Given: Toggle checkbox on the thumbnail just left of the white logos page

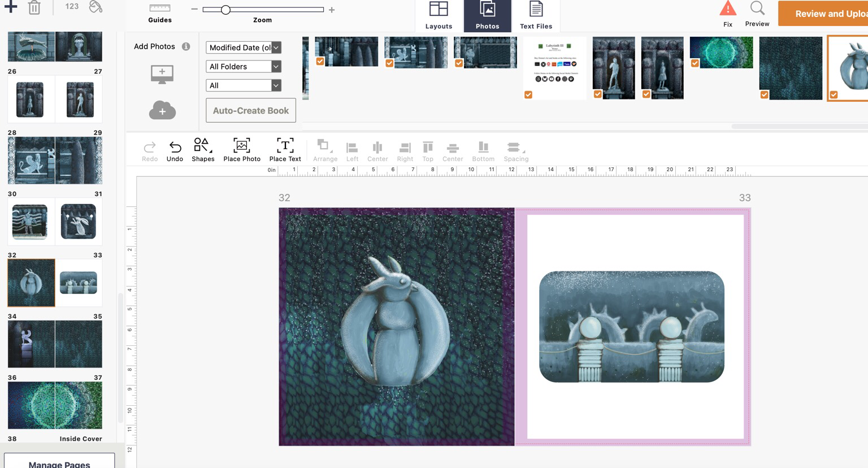Looking at the screenshot, I should click(459, 63).
